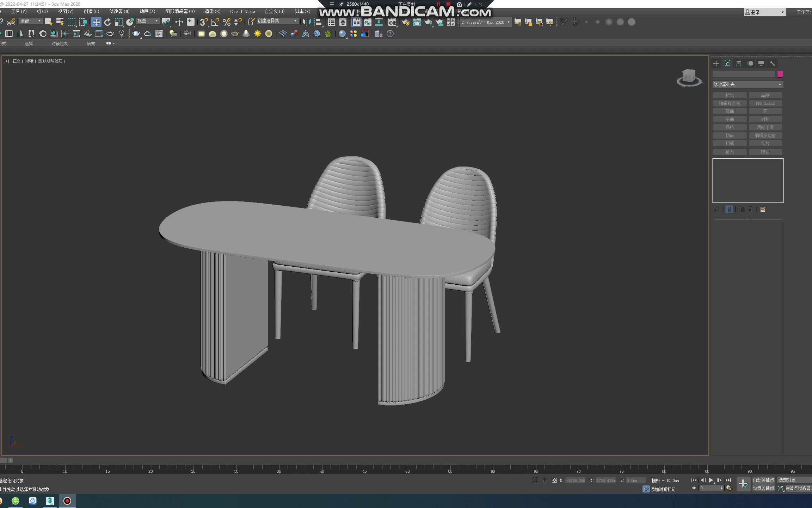Toggle Percent Snap
The height and width of the screenshot is (508, 812).
tap(227, 22)
